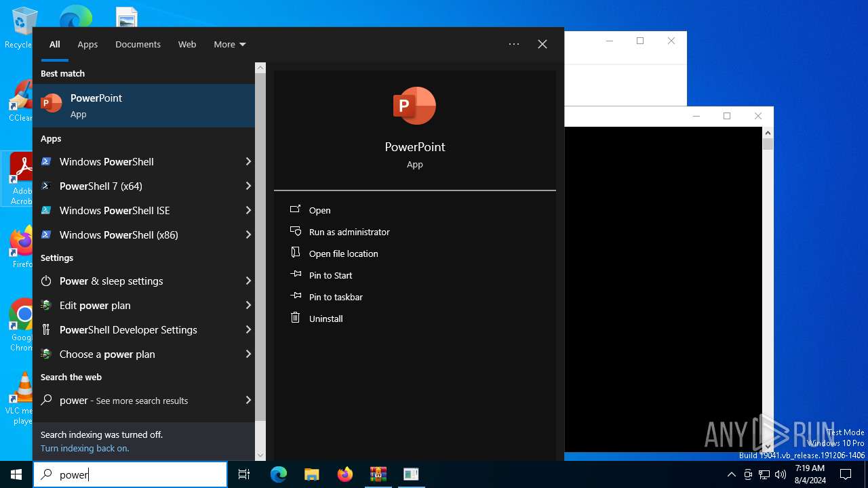Viewport: 868px width, 488px height.
Task: Open WinRAR from the taskbar
Action: coord(378,474)
